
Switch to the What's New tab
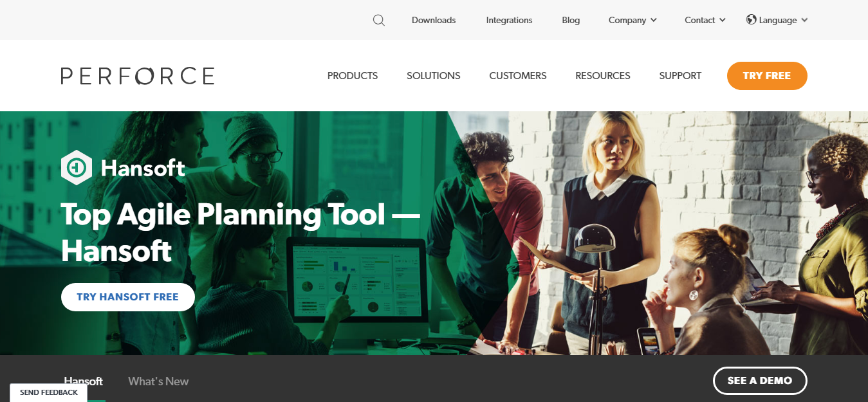tap(158, 381)
